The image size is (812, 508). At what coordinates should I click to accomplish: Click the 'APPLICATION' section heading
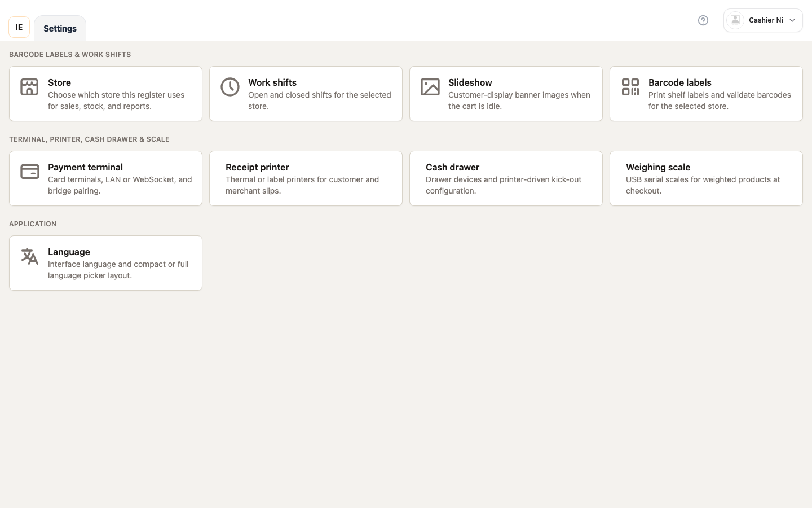click(x=33, y=224)
